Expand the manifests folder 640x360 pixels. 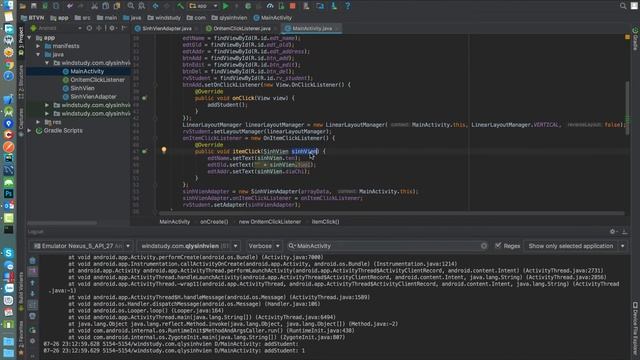[38, 46]
